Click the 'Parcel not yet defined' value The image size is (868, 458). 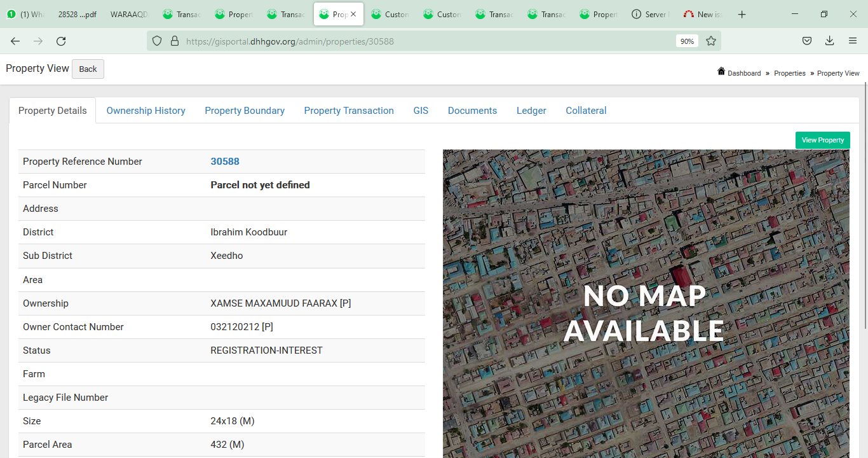260,185
